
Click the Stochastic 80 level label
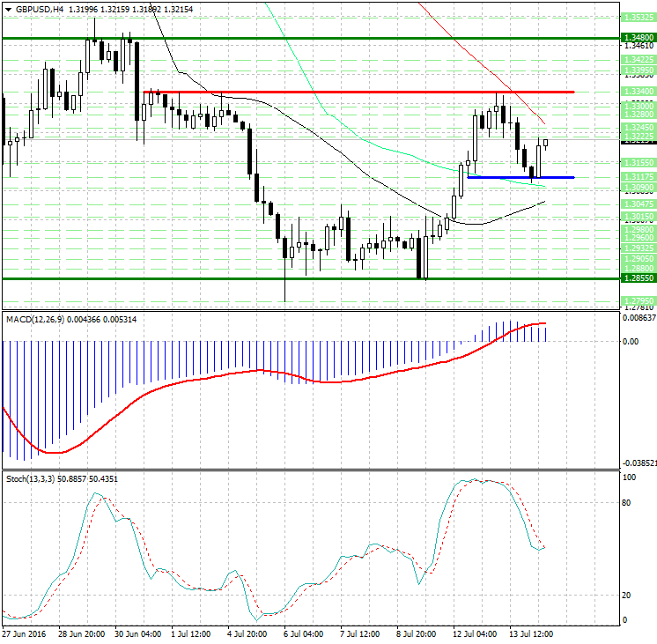626,503
